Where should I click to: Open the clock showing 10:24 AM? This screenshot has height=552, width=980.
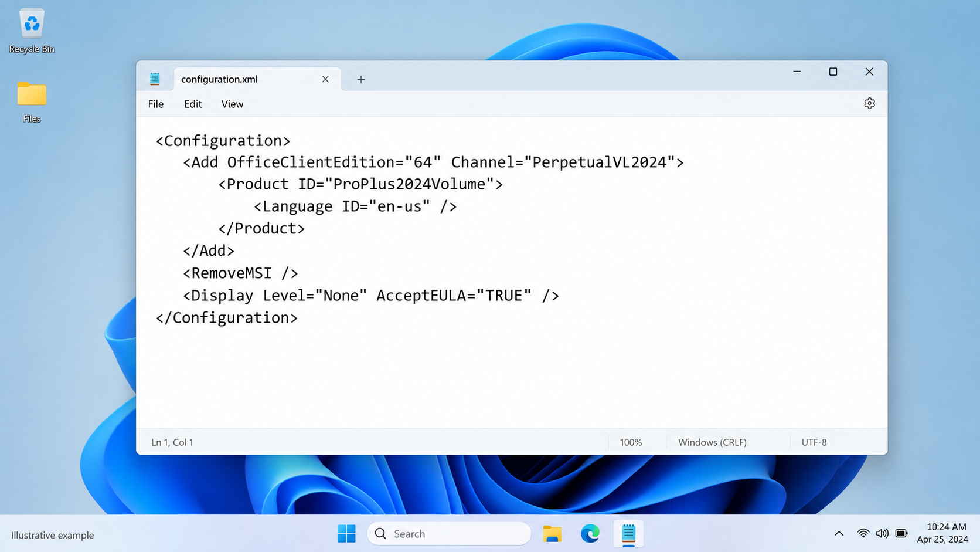[x=942, y=533]
